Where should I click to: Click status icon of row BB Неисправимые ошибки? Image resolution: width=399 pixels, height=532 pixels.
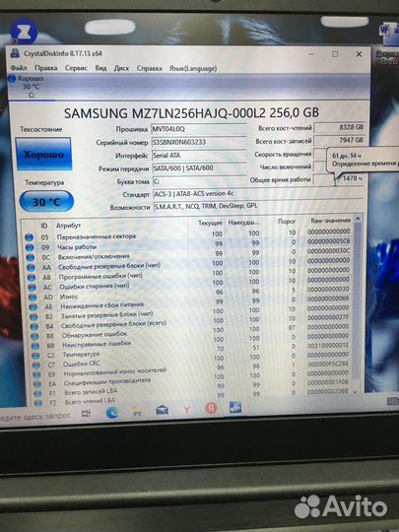(x=35, y=346)
